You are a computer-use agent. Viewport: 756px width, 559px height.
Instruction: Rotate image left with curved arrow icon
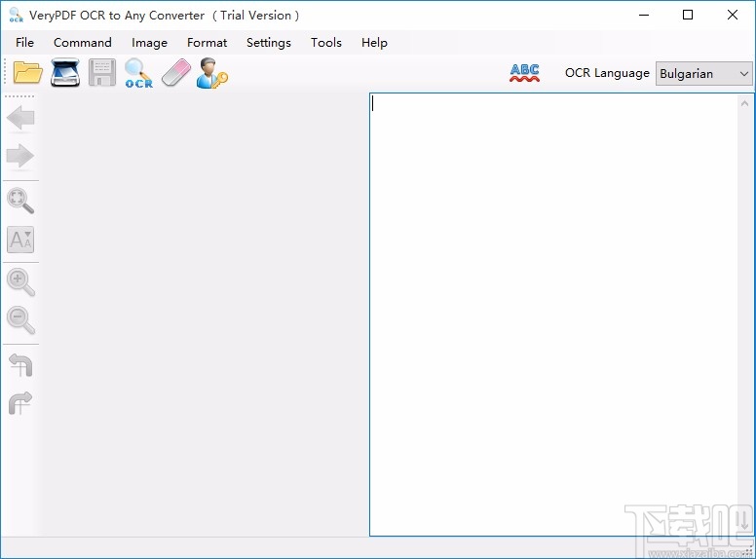(20, 365)
